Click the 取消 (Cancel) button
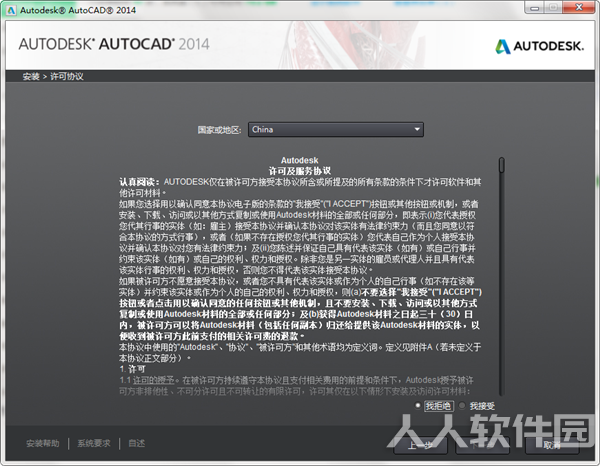The image size is (600, 466). coord(552,445)
